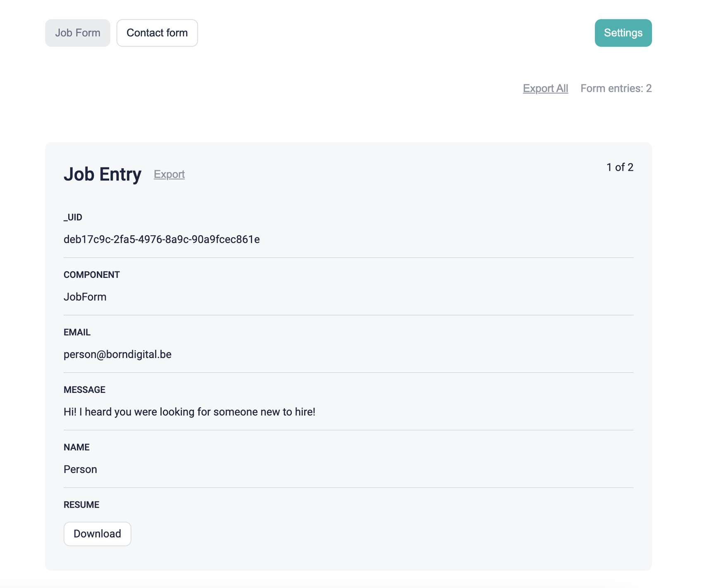The image size is (711, 588).
Task: Click the Job Entry heading
Action: 103,174
